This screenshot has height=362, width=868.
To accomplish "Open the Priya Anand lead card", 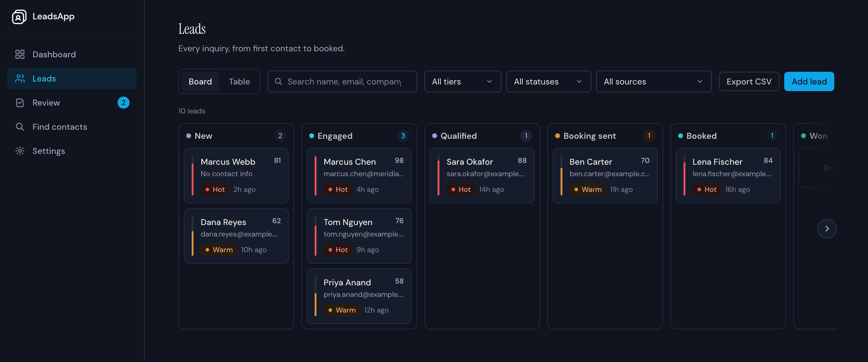I will click(359, 296).
